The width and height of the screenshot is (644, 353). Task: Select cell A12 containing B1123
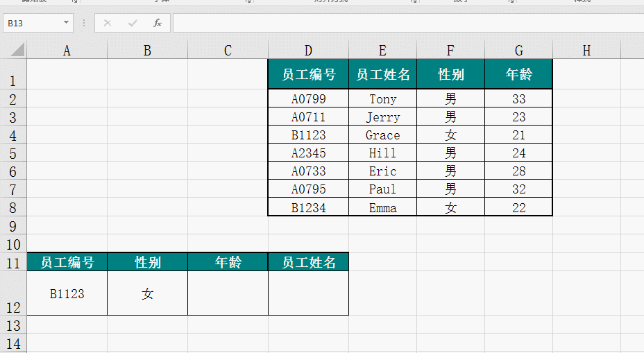(67, 293)
